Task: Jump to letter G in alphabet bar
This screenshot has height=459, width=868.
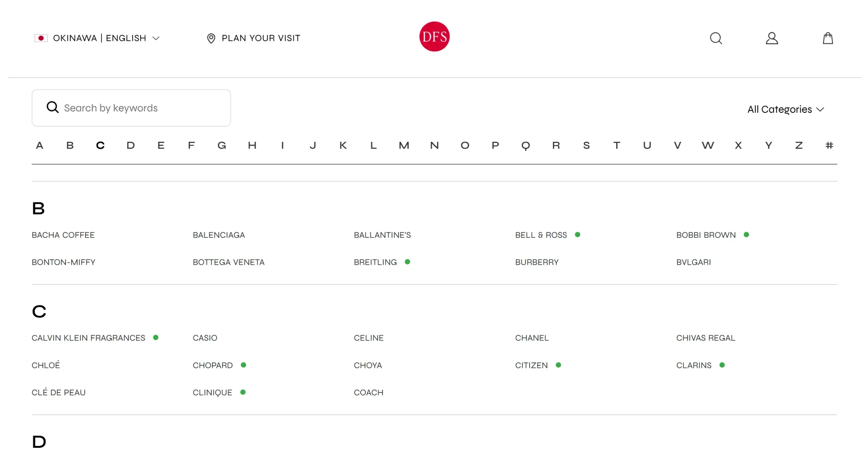Action: coord(222,145)
